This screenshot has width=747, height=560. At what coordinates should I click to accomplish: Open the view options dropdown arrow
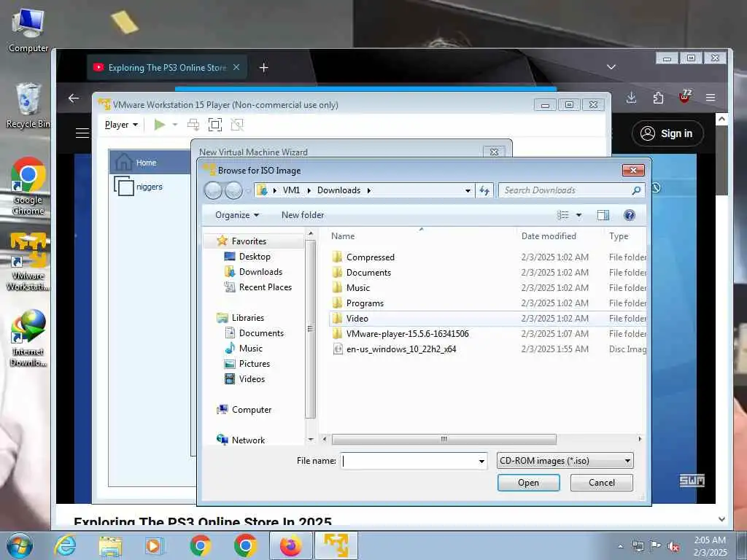point(578,215)
